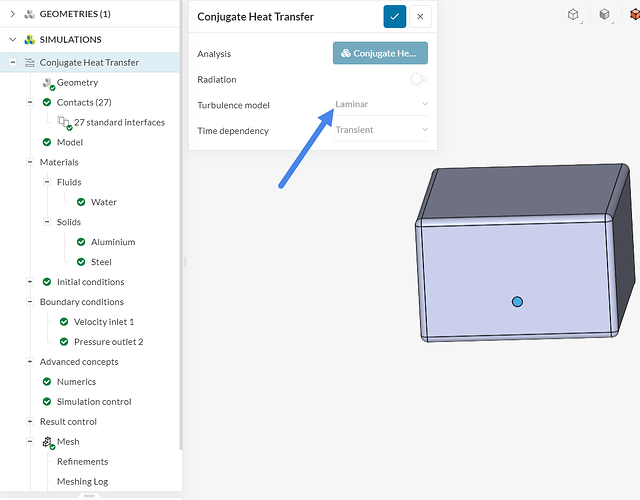Toggle the Result control expander

(x=30, y=421)
